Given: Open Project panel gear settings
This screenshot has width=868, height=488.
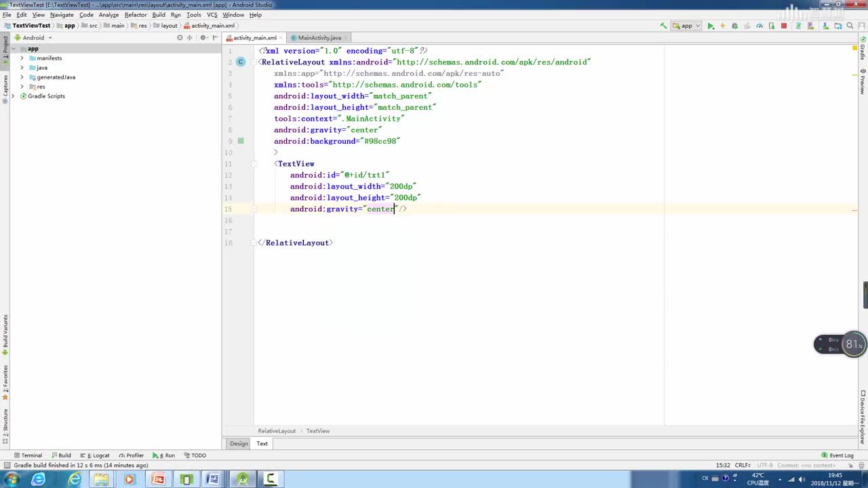Looking at the screenshot, I should click(203, 38).
